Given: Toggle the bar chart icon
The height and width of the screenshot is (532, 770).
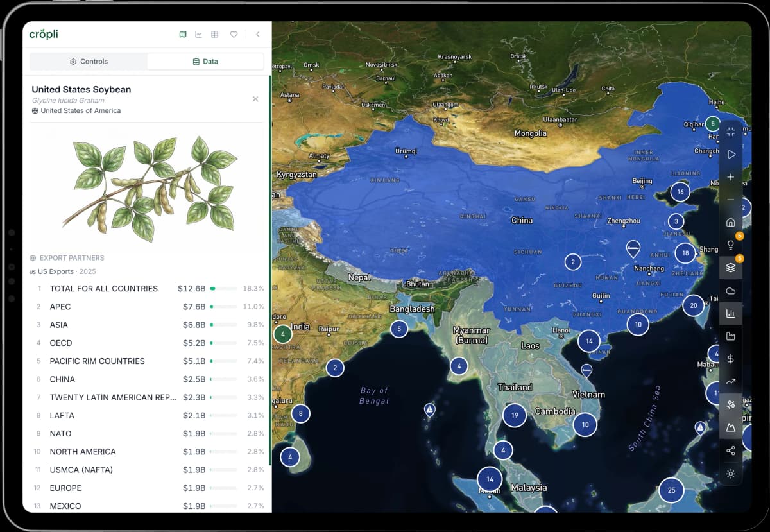Looking at the screenshot, I should pyautogui.click(x=731, y=314).
